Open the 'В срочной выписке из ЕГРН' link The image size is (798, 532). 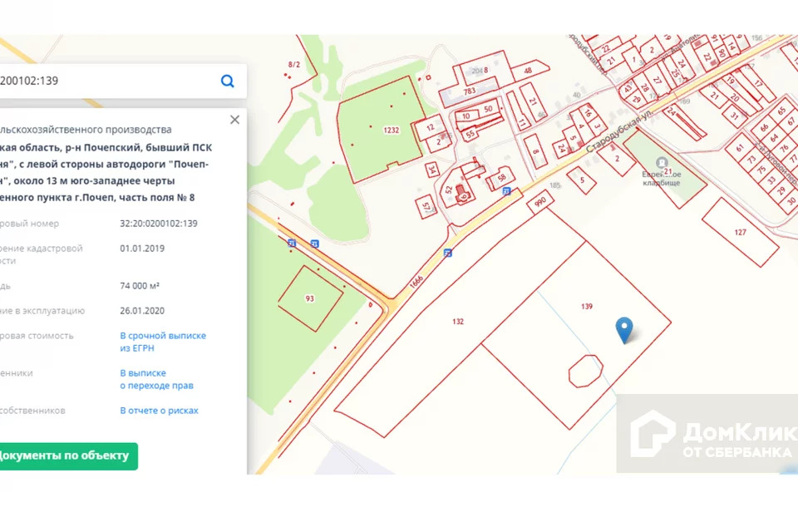163,342
